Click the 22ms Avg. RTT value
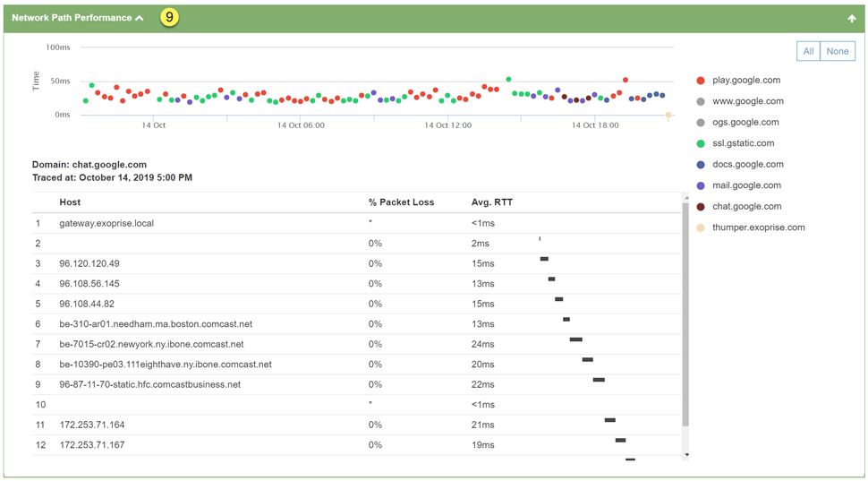This screenshot has width=868, height=481. [x=482, y=384]
